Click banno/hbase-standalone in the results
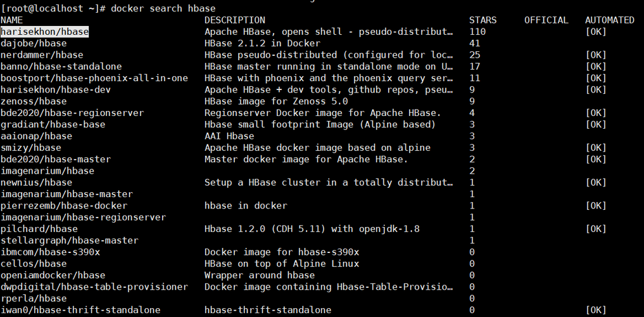The image size is (644, 317). pyautogui.click(x=61, y=66)
